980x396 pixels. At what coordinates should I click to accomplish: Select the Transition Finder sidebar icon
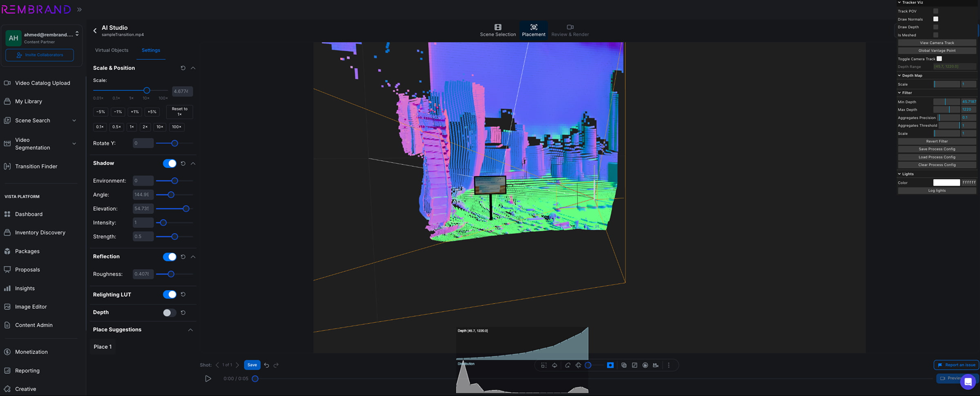7,166
